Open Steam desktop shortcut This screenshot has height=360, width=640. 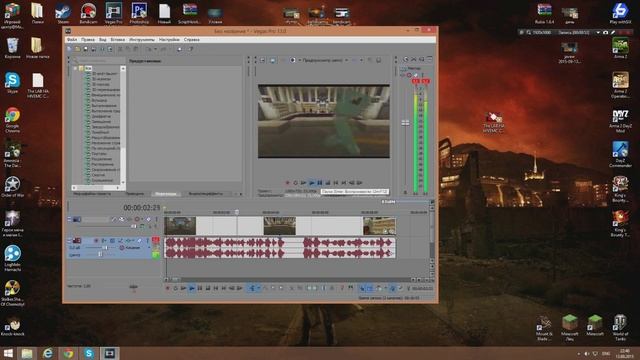pos(63,13)
